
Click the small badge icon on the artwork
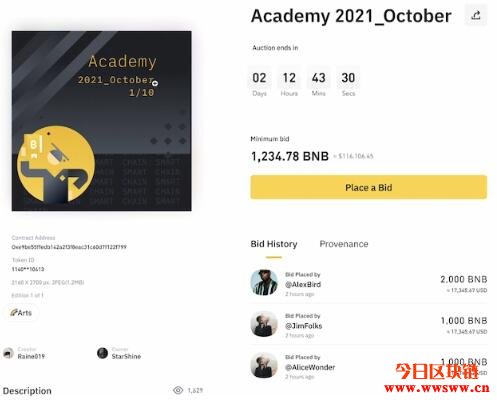[155, 83]
